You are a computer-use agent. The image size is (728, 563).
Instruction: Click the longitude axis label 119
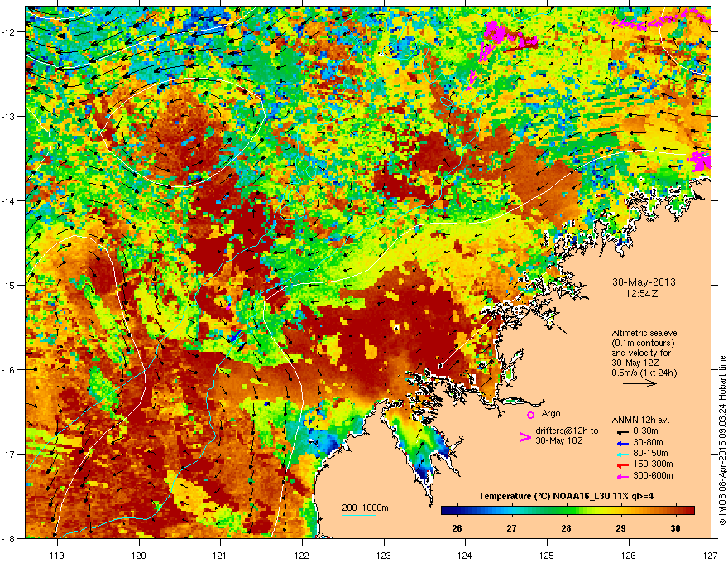coord(57,555)
